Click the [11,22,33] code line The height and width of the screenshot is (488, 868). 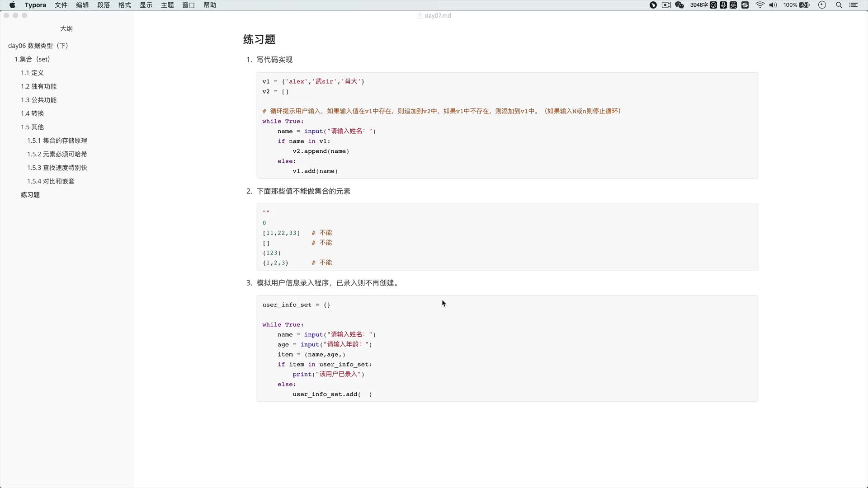click(x=281, y=233)
